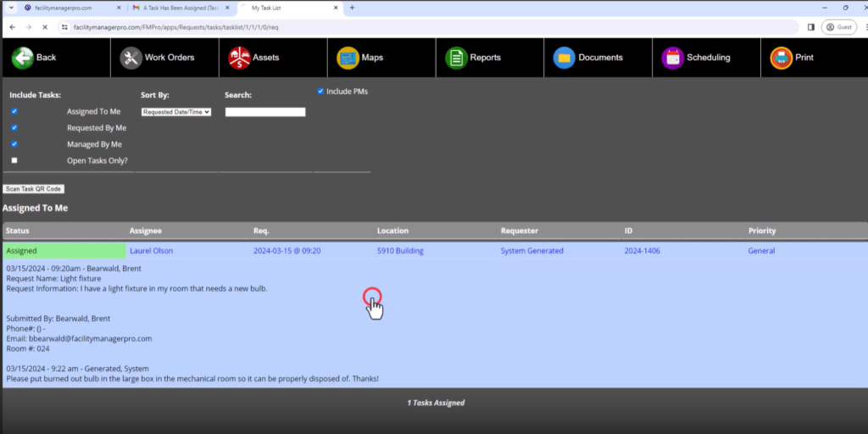Open the red Assets icon
This screenshot has height=434, width=868.
[x=240, y=58]
